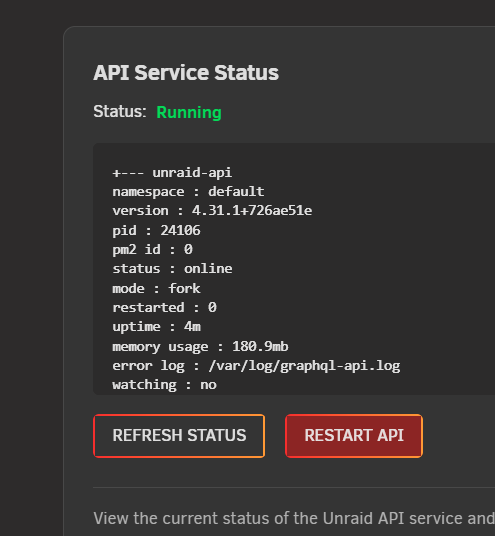This screenshot has width=495, height=536.
Task: Select the 'uptime : 4m' line
Action: (157, 327)
